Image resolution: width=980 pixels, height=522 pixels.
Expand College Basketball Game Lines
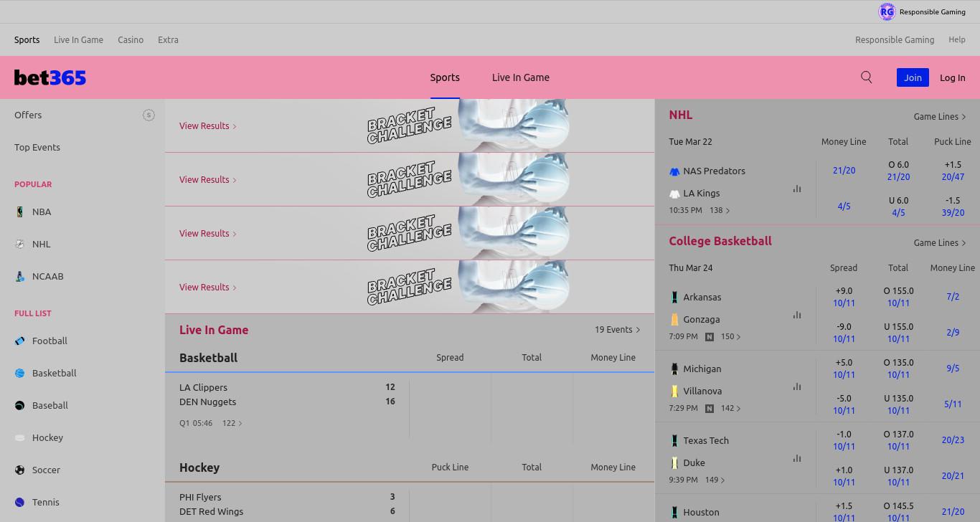(940, 242)
